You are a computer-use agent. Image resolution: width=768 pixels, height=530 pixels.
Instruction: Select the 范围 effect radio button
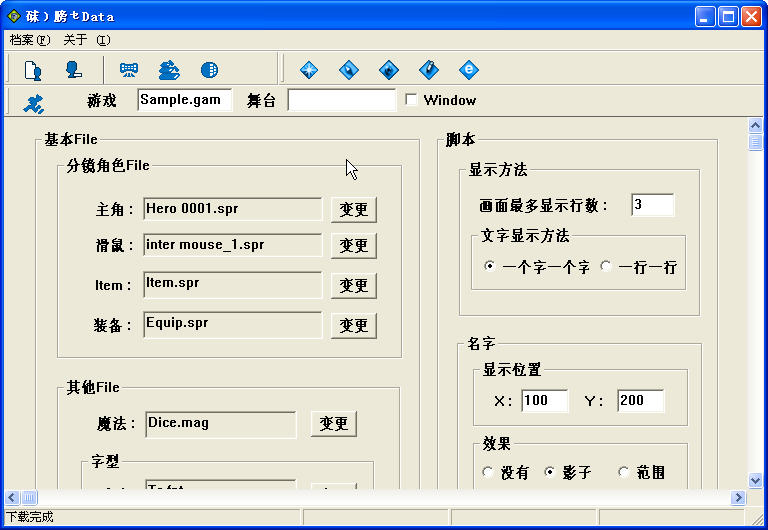coord(623,472)
